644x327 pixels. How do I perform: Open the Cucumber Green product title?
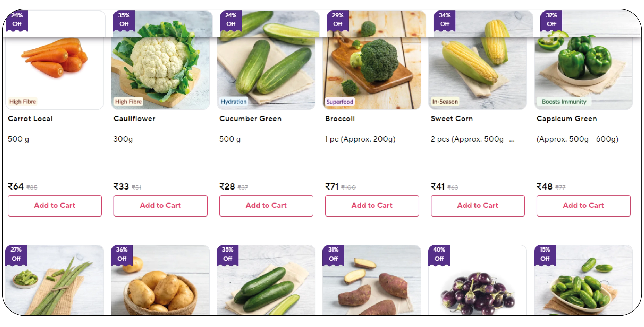pyautogui.click(x=250, y=118)
